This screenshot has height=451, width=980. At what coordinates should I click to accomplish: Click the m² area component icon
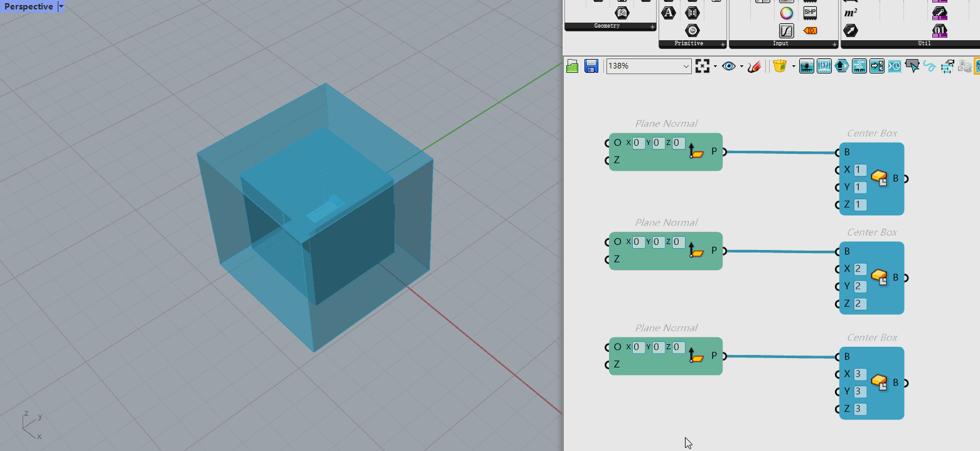pos(851,13)
